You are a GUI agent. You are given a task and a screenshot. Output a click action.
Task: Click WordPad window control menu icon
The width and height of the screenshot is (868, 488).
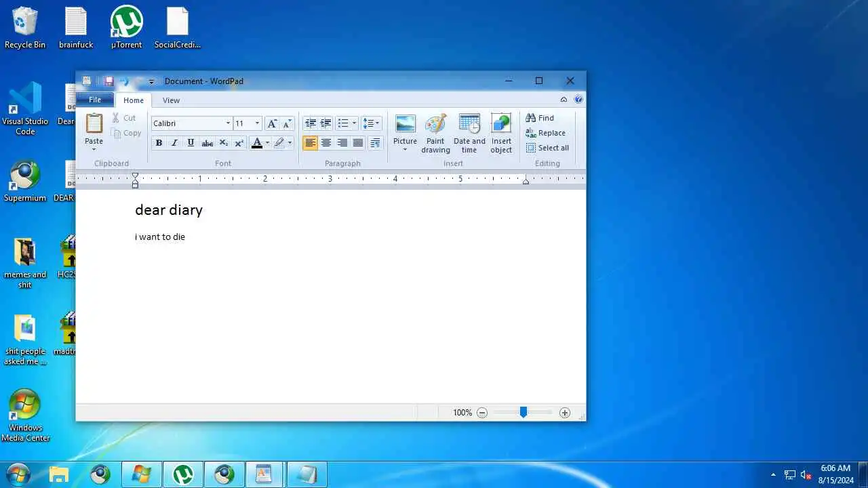pos(86,81)
